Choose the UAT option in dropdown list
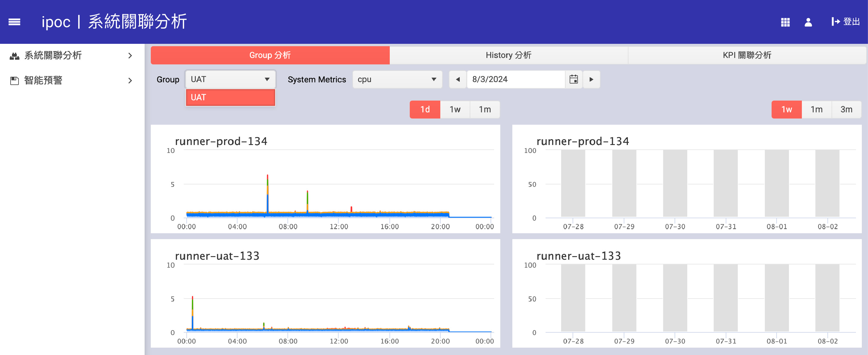Image resolution: width=868 pixels, height=355 pixels. click(230, 97)
